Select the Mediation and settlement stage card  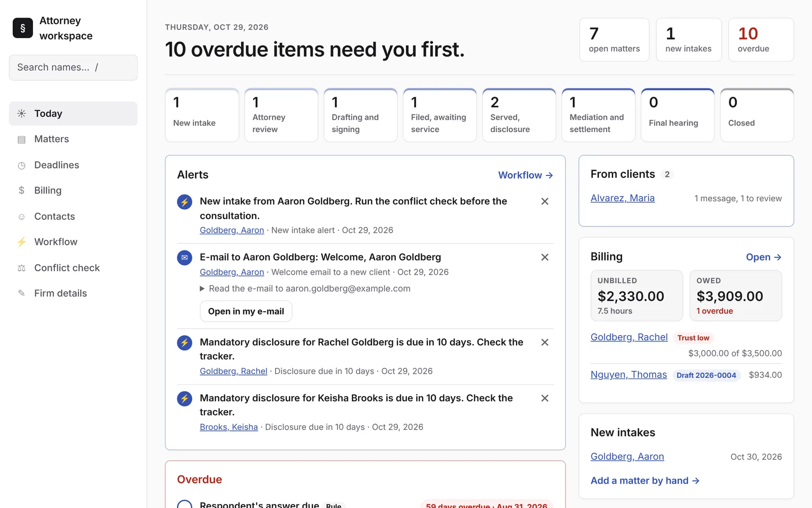pos(598,115)
